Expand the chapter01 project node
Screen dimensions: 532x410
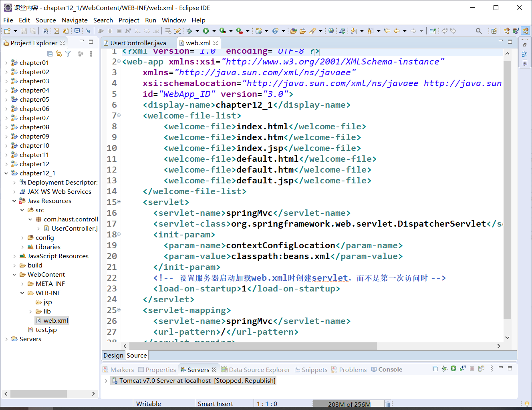[x=6, y=63]
